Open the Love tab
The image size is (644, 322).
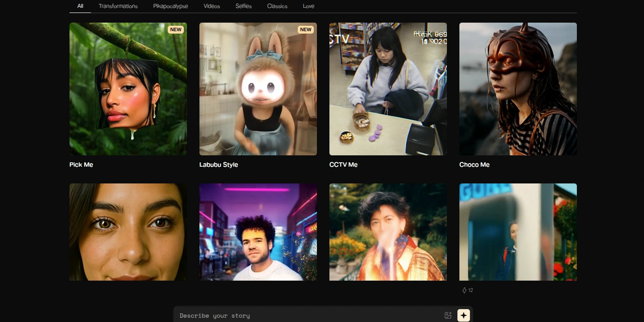coord(308,6)
